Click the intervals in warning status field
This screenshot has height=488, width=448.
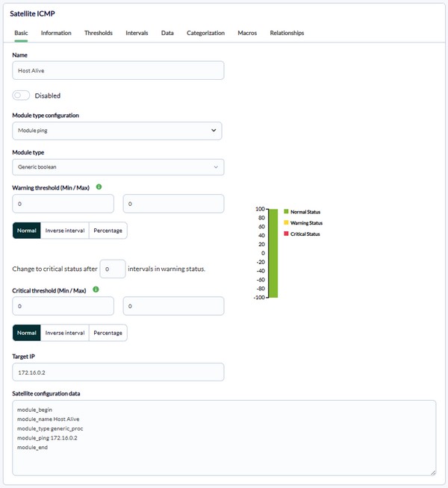coord(113,269)
